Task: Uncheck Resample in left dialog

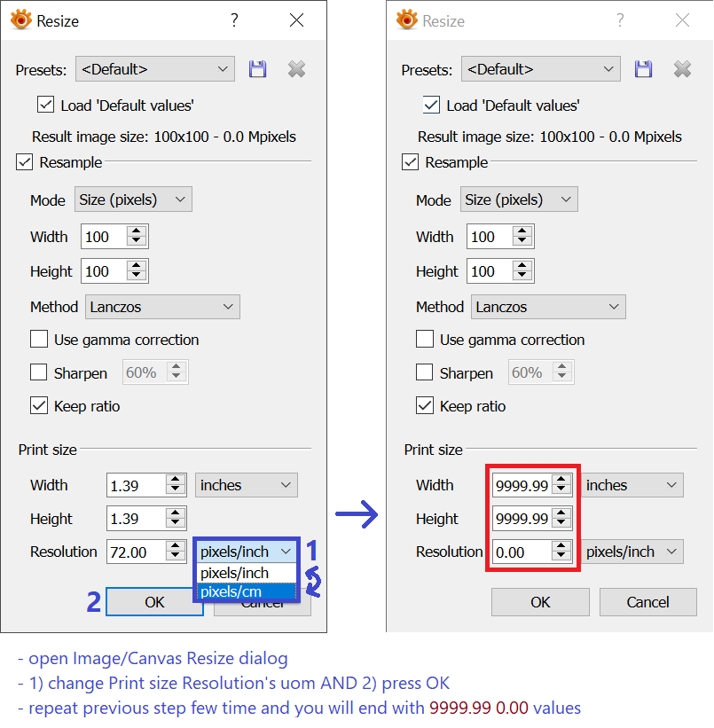Action: pyautogui.click(x=24, y=162)
